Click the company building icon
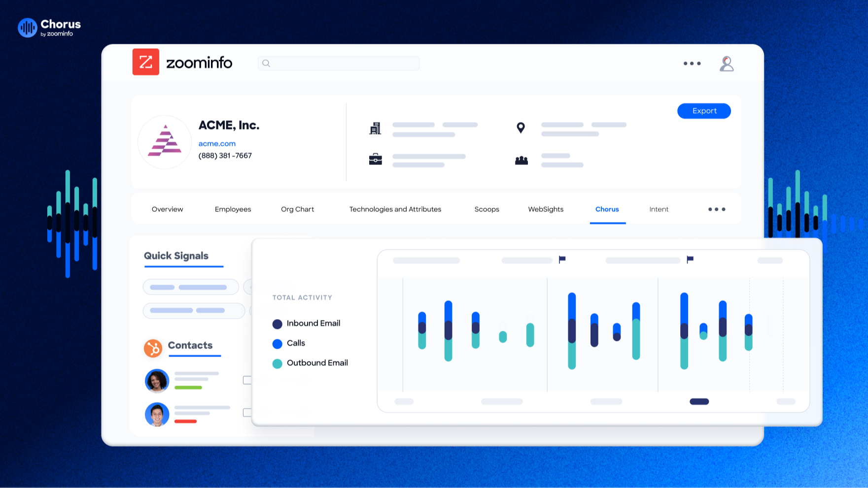Image resolution: width=868 pixels, height=488 pixels. click(x=376, y=128)
